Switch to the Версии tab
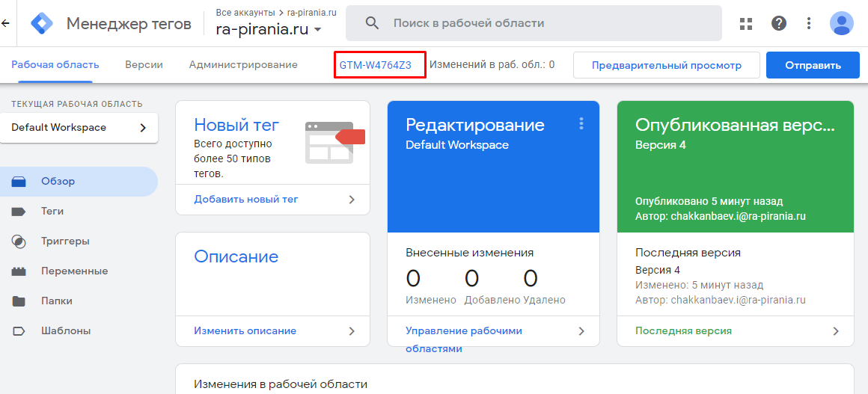This screenshot has width=868, height=394. click(144, 65)
